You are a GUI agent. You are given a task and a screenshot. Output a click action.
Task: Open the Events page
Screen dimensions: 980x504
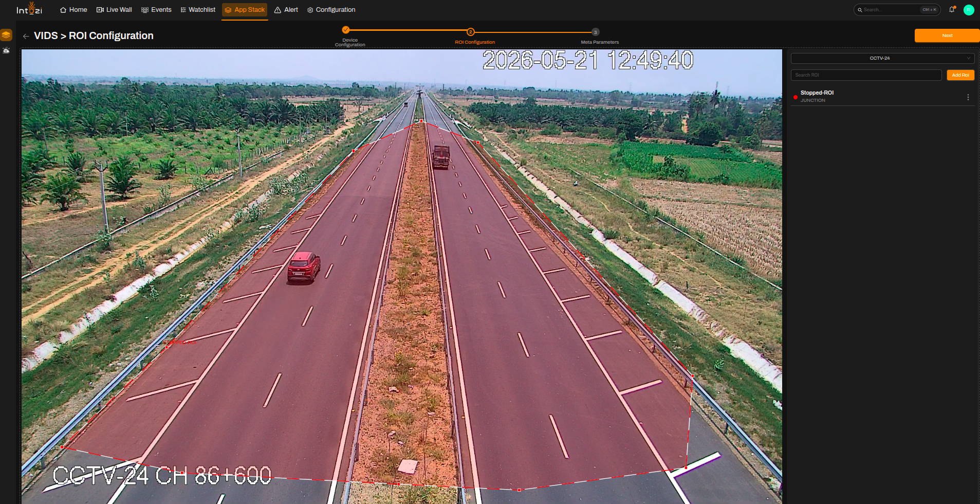click(x=156, y=10)
